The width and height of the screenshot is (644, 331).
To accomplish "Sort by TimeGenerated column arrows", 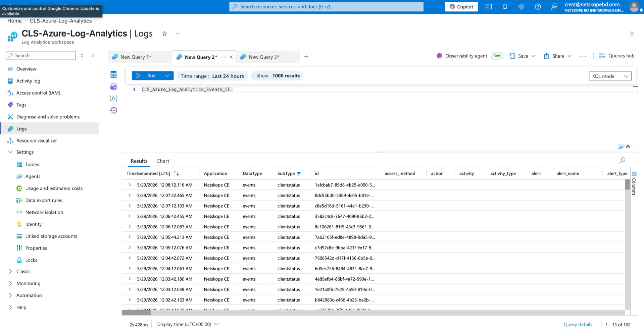I will click(x=177, y=173).
